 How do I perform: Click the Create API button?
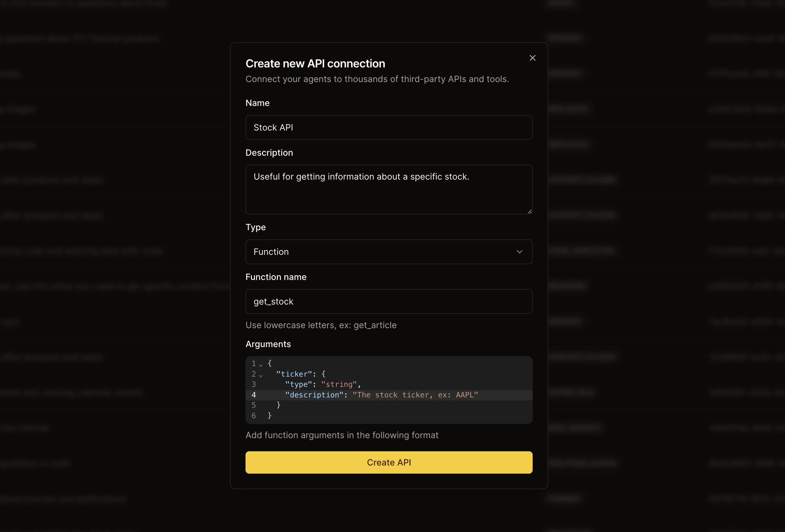(389, 462)
